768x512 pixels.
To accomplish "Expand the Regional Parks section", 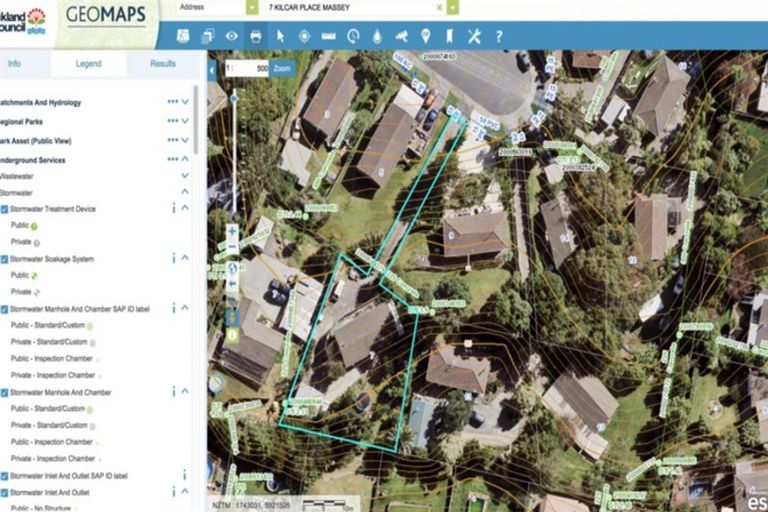I will pyautogui.click(x=184, y=121).
